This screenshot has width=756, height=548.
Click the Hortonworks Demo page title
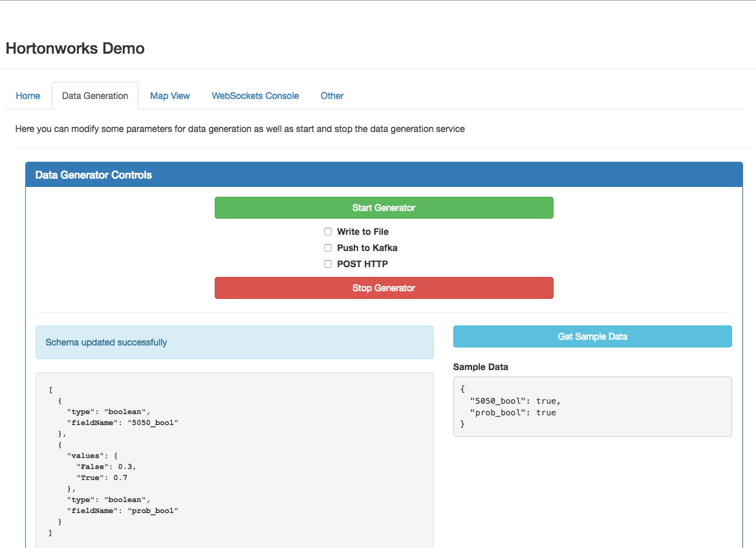tap(75, 49)
